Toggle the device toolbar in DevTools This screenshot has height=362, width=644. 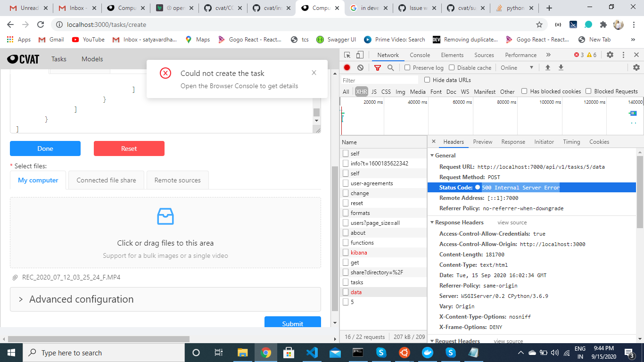(x=359, y=55)
